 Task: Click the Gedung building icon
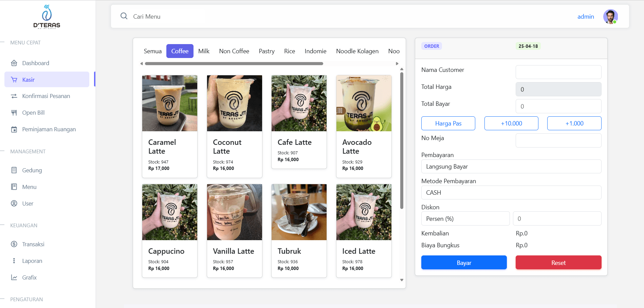tap(14, 170)
